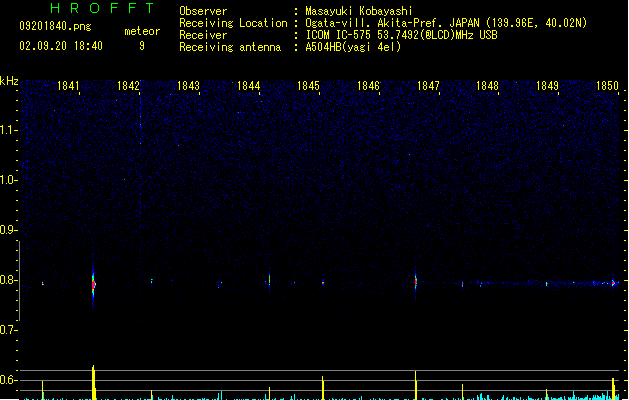629x400 pixels.
Task: Click the Receiver field label
Action: click(x=203, y=35)
